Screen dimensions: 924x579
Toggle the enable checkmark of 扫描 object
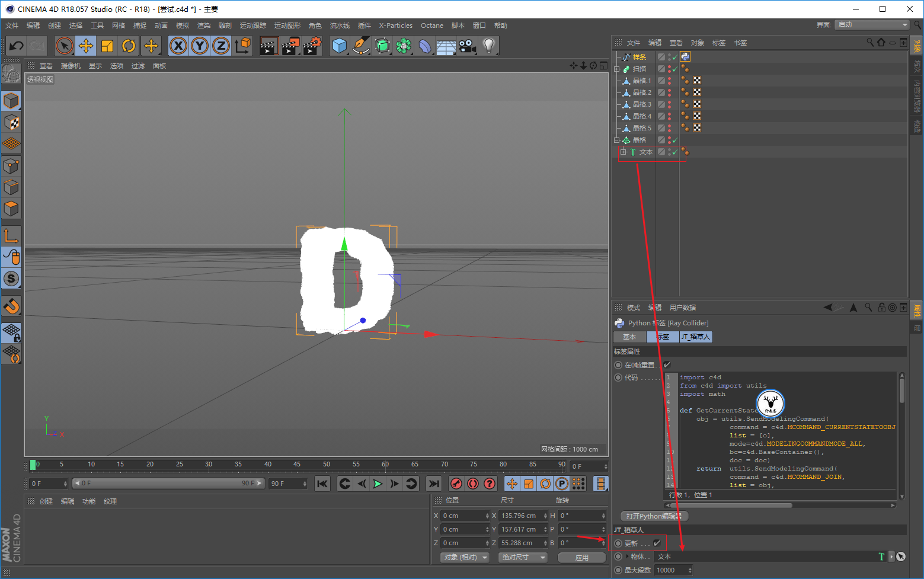tap(674, 69)
